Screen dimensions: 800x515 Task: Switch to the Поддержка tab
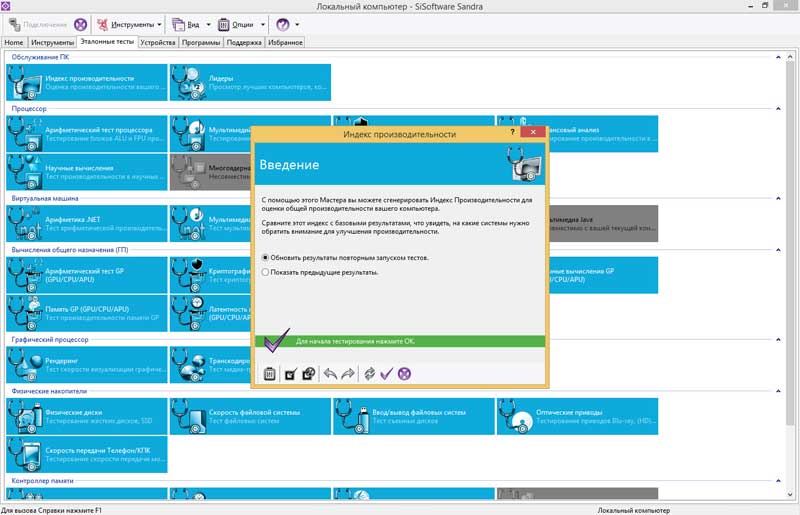click(244, 42)
